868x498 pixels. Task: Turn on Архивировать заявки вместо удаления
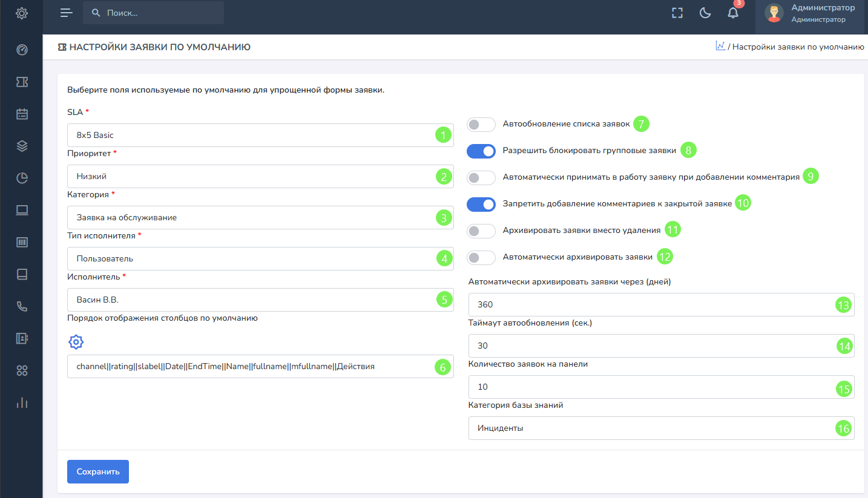pyautogui.click(x=481, y=231)
